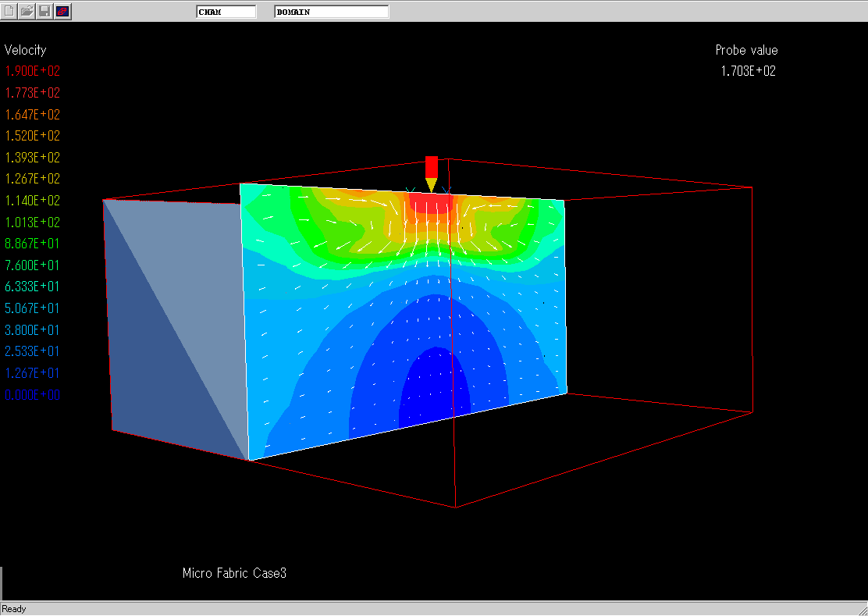The height and width of the screenshot is (616, 868).
Task: Click the 1.520E+02 orange legend value
Action: 33,136
